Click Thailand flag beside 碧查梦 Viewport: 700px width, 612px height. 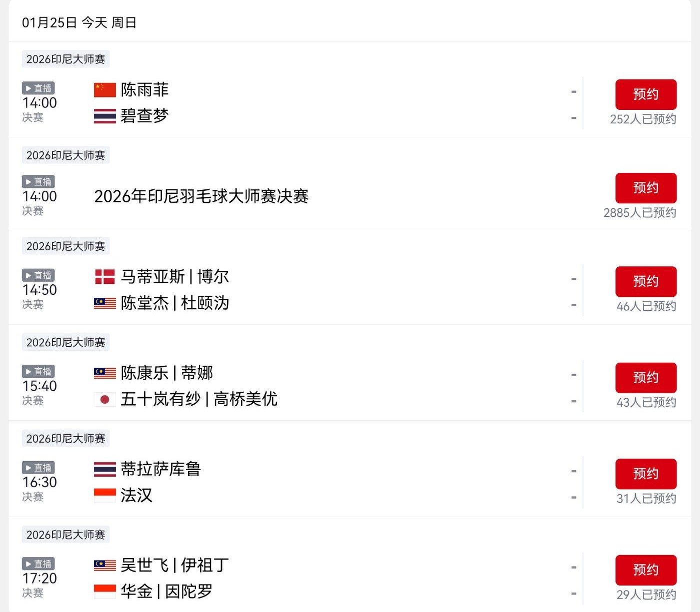(104, 116)
